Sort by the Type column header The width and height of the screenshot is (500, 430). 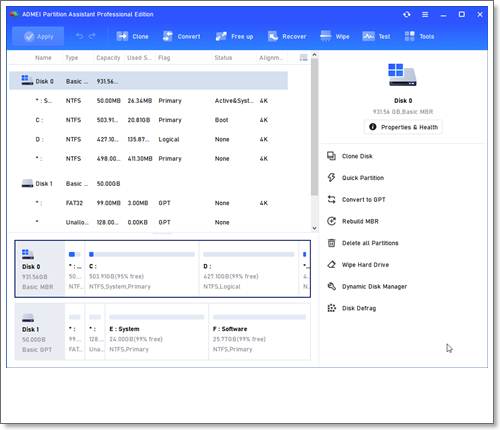click(72, 58)
